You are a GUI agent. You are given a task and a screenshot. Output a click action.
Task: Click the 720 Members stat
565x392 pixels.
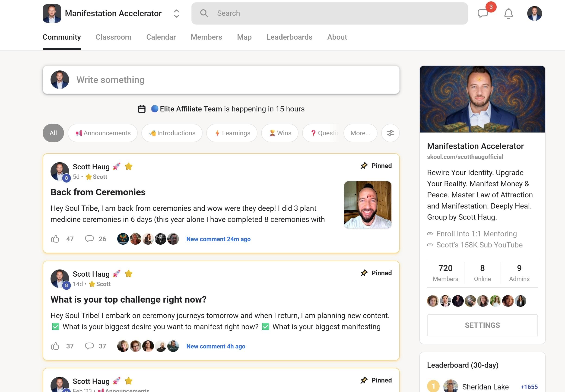coord(445,273)
